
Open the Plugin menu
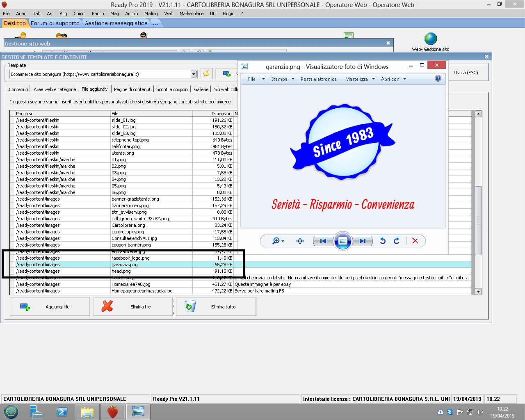pyautogui.click(x=228, y=14)
